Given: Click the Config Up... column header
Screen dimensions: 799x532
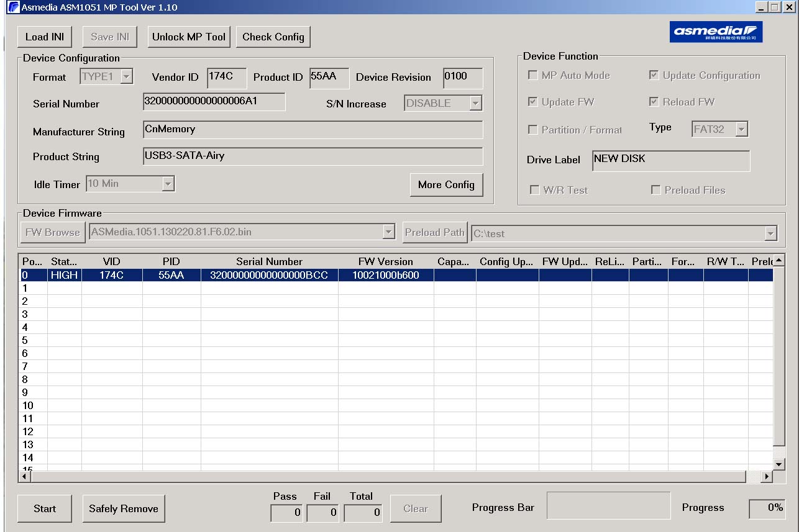Looking at the screenshot, I should tap(507, 261).
